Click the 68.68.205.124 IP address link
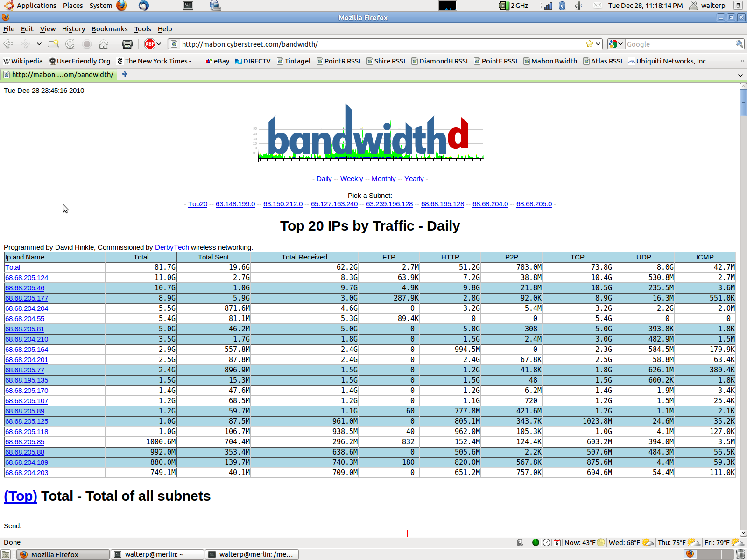This screenshot has height=560, width=747. [27, 278]
